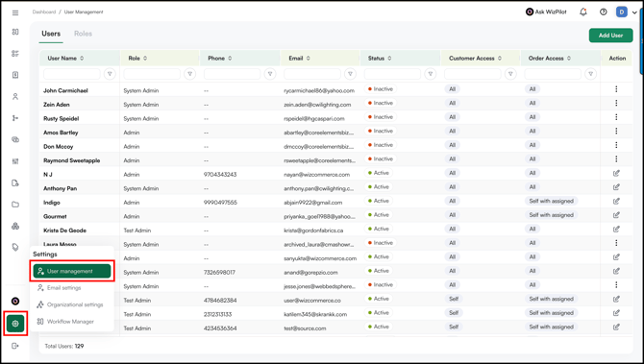The width and height of the screenshot is (644, 364).
Task: Open the help question mark icon
Action: 604,12
